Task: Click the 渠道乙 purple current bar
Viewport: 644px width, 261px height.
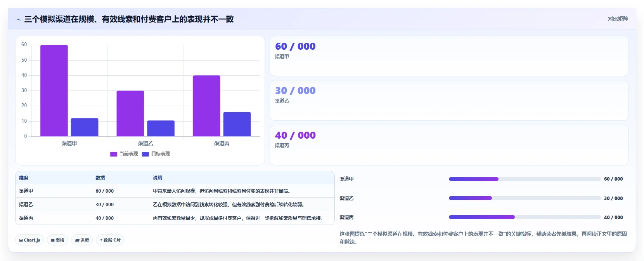Action: click(130, 113)
